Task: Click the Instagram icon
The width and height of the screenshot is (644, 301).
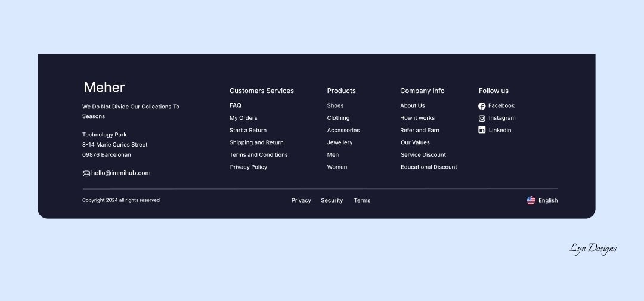Action: pos(482,118)
